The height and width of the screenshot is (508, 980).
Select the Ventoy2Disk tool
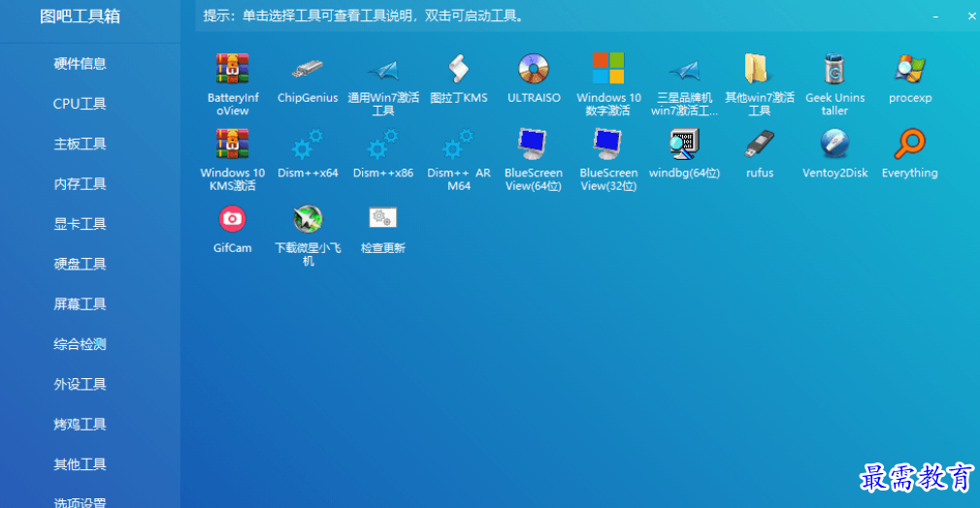[835, 143]
